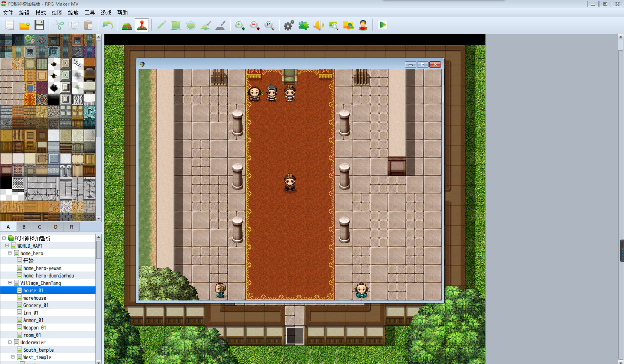Viewport: 624px width, 364px height.
Task: Switch to tileset tab B
Action: (24, 227)
